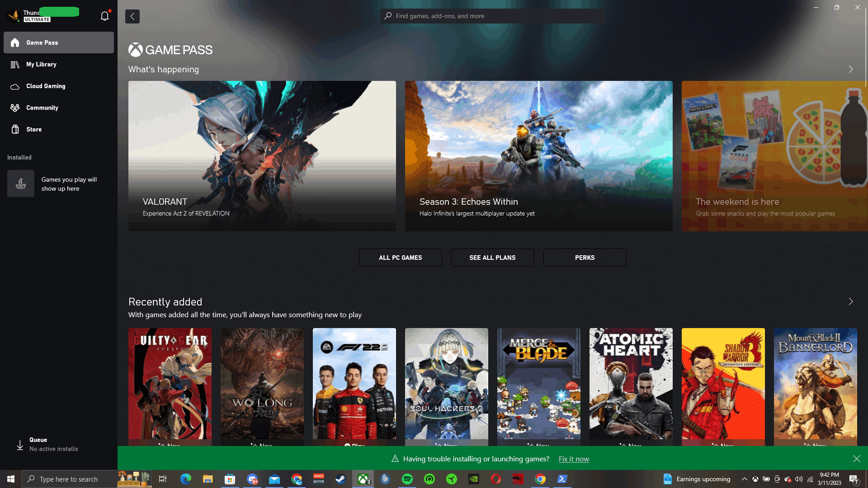Viewport: 868px width, 488px height.
Task: Click the Xbox Game Pass logo
Action: click(x=170, y=50)
